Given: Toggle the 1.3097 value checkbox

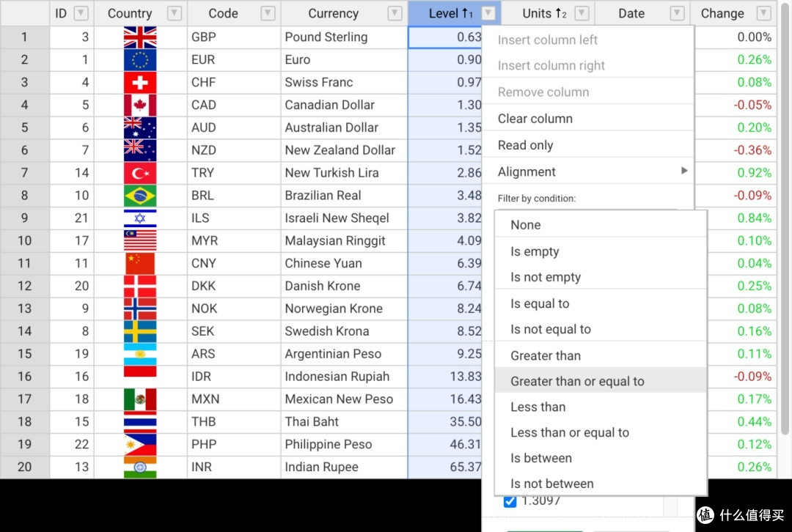Looking at the screenshot, I should pos(510,501).
